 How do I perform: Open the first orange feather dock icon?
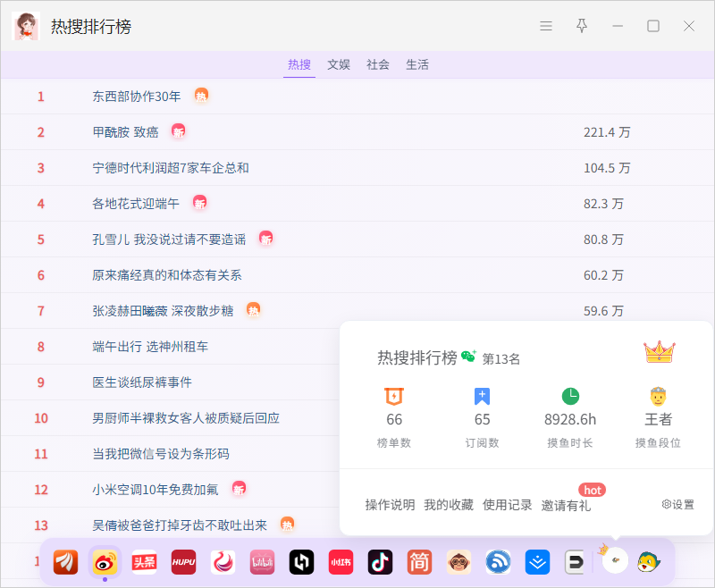[65, 562]
